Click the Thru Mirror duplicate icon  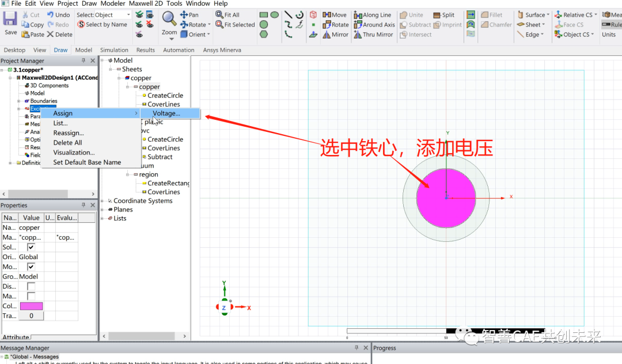tap(358, 34)
